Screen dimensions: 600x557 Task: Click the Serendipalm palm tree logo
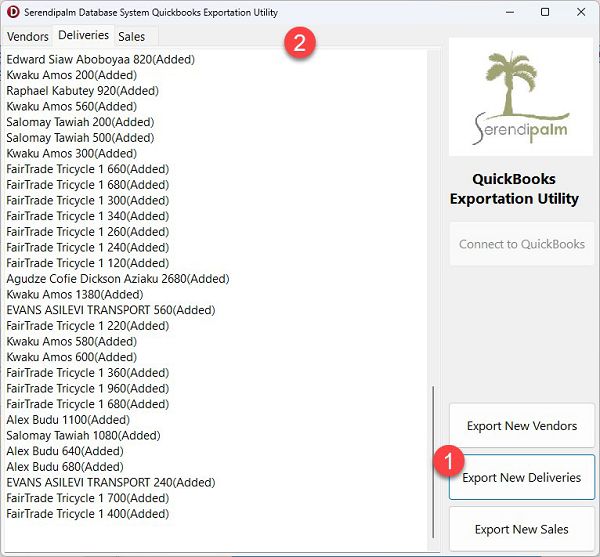point(521,97)
